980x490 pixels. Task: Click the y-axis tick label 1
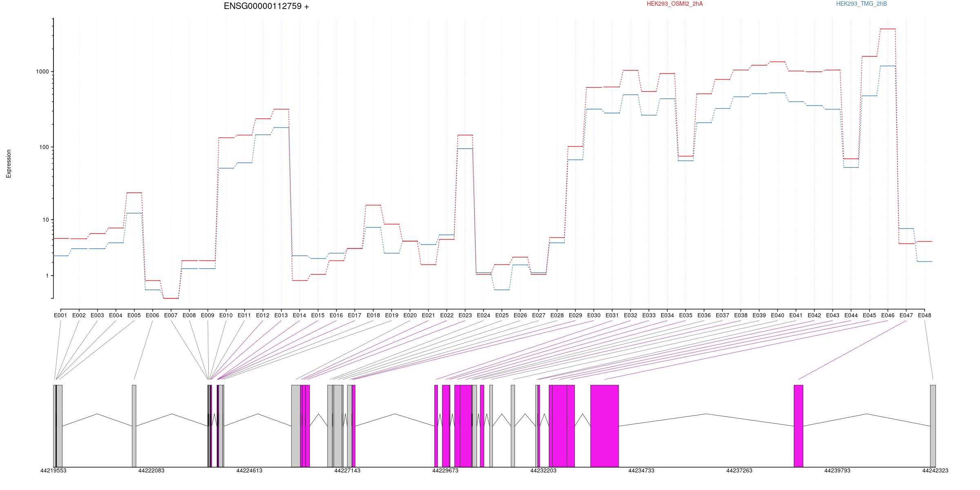click(47, 276)
